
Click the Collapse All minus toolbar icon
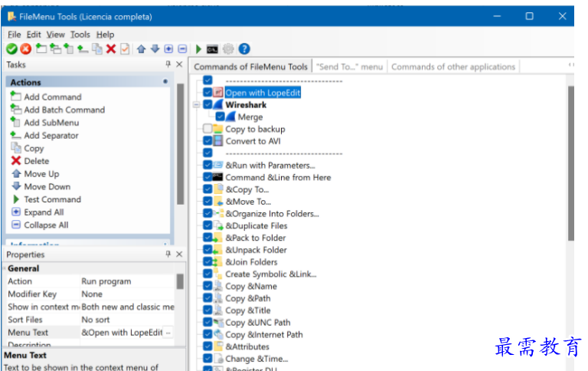[x=182, y=49]
